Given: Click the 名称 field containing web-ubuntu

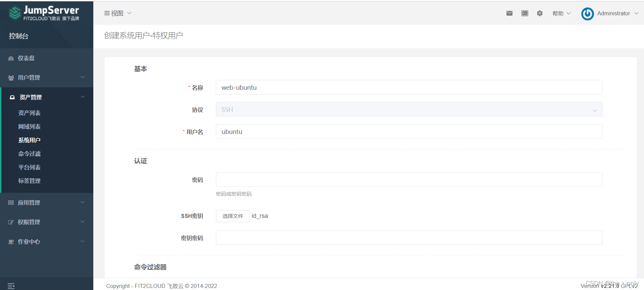Looking at the screenshot, I should pos(409,87).
